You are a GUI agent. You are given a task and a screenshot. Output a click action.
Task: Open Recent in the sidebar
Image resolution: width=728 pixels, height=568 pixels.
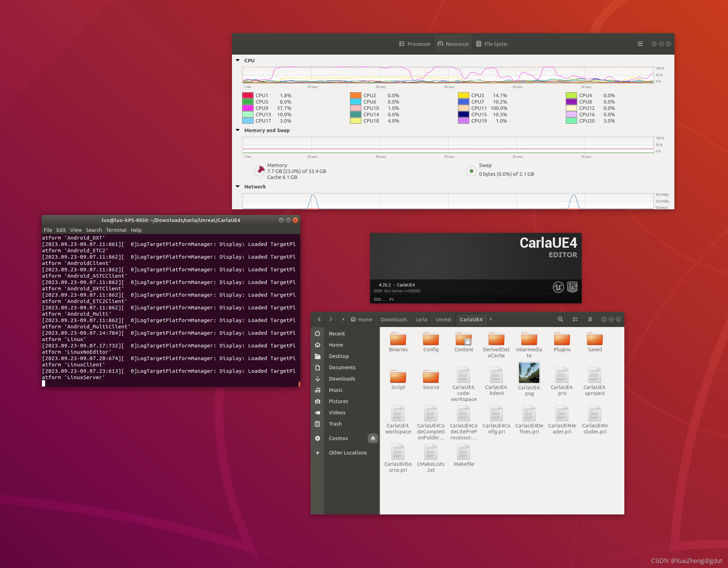point(345,333)
